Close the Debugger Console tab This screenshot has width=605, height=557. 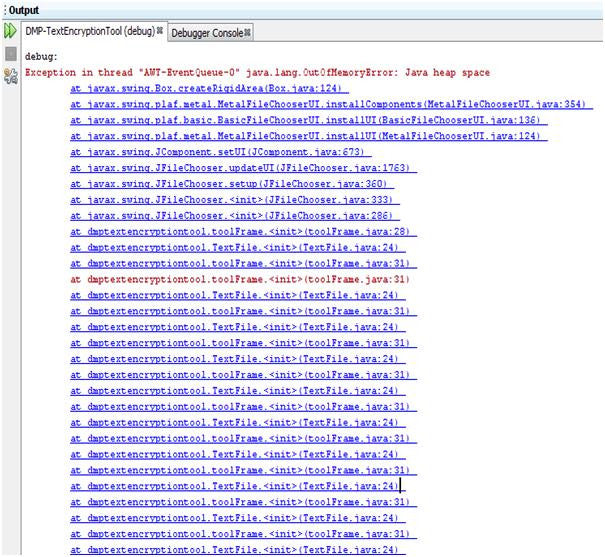[246, 32]
